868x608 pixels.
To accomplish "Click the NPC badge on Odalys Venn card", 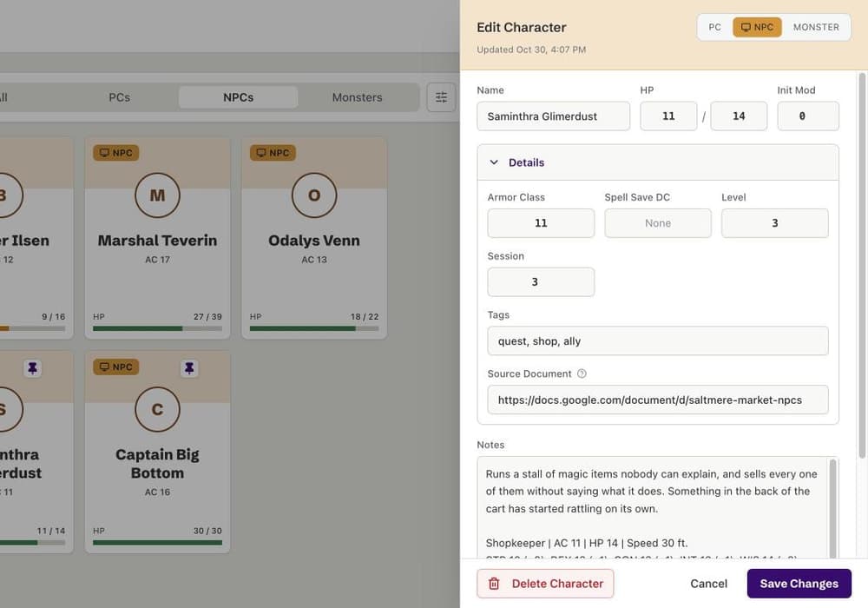I will 273,153.
